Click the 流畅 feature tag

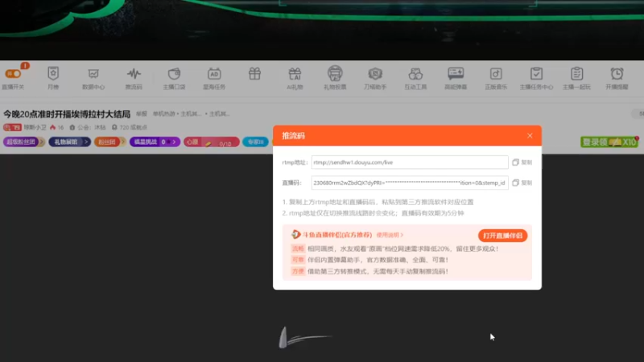point(298,249)
